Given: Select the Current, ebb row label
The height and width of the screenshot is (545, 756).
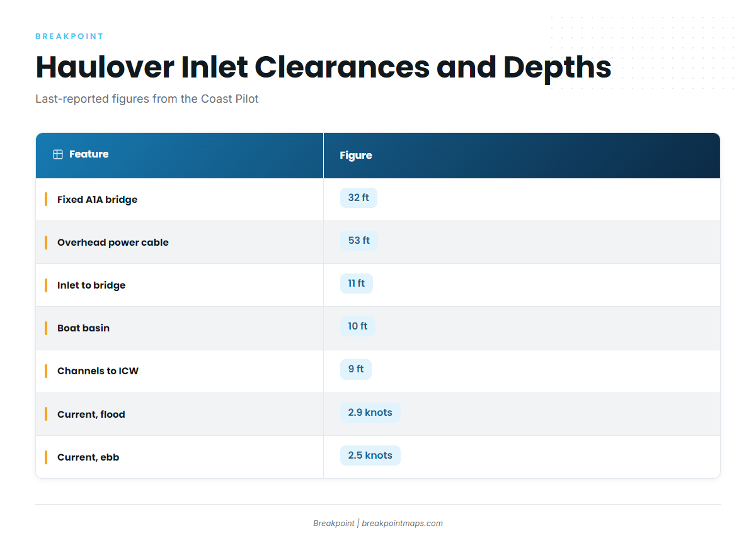Looking at the screenshot, I should [88, 457].
